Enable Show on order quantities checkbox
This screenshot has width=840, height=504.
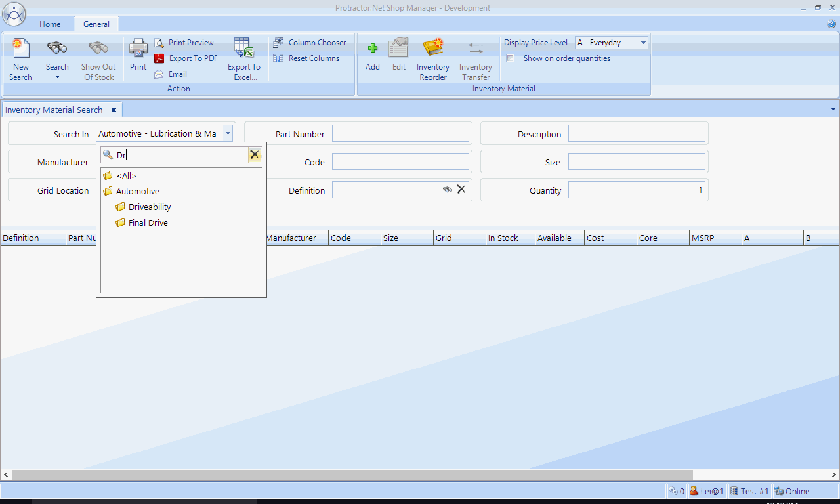[x=511, y=58]
